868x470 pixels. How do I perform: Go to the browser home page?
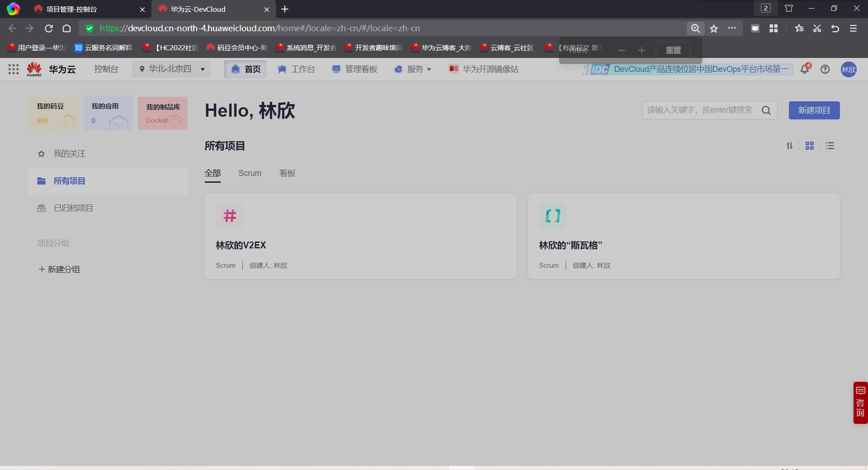(67, 28)
